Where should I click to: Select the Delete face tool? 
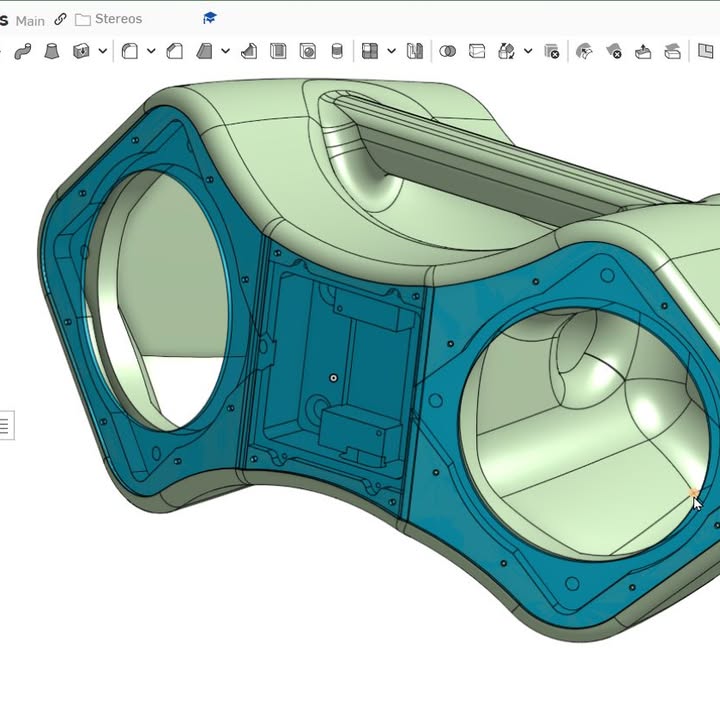pos(613,51)
